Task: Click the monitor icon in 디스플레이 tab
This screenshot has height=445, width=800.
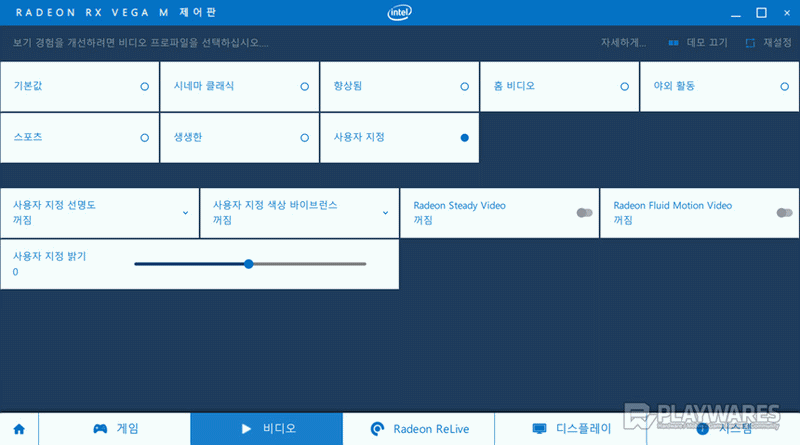Action: [539, 429]
